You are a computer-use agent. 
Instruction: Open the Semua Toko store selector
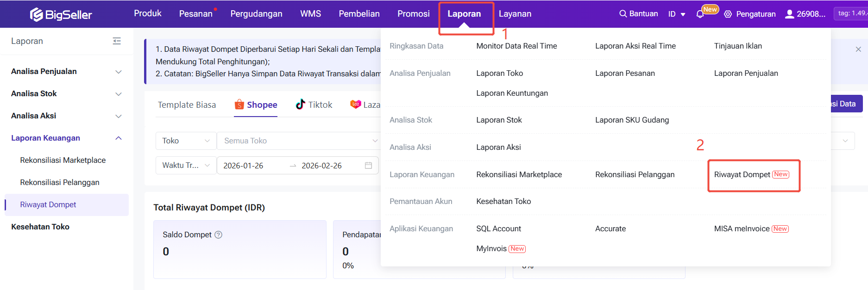[x=297, y=141]
